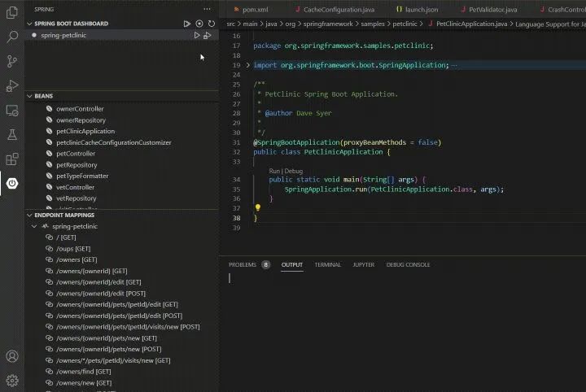Collapse spring-petclinic endpoint tree node
Screen dimensions: 586x392
coord(34,226)
